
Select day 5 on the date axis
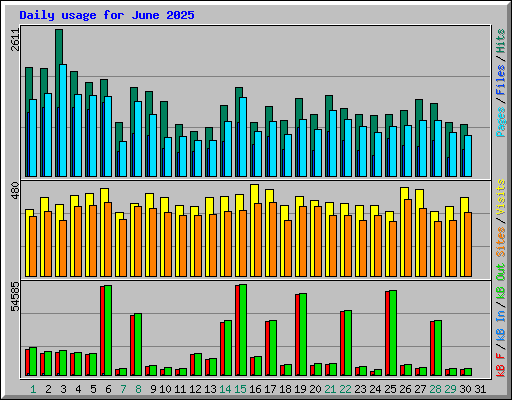93,389
